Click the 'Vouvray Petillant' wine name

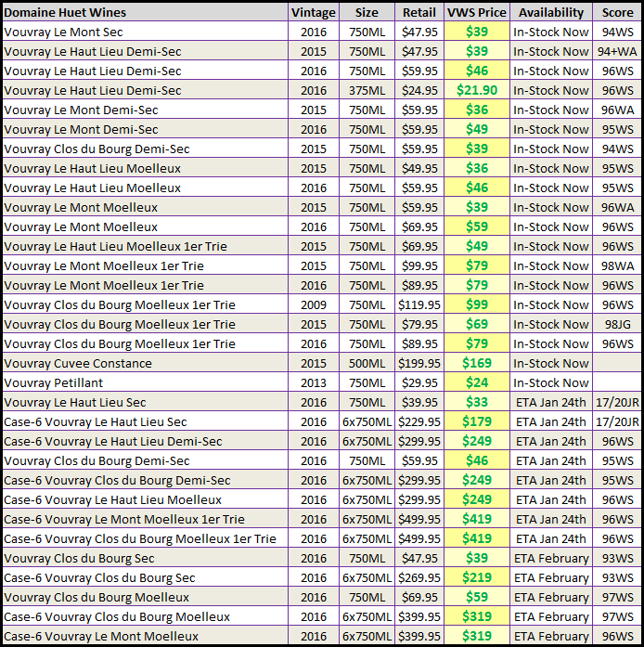[x=53, y=382]
